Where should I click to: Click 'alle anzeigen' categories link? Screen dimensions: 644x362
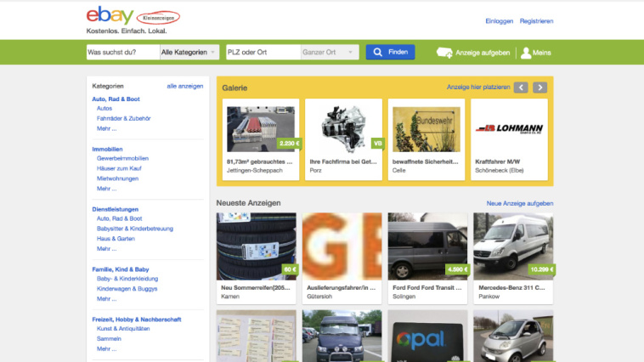click(185, 86)
